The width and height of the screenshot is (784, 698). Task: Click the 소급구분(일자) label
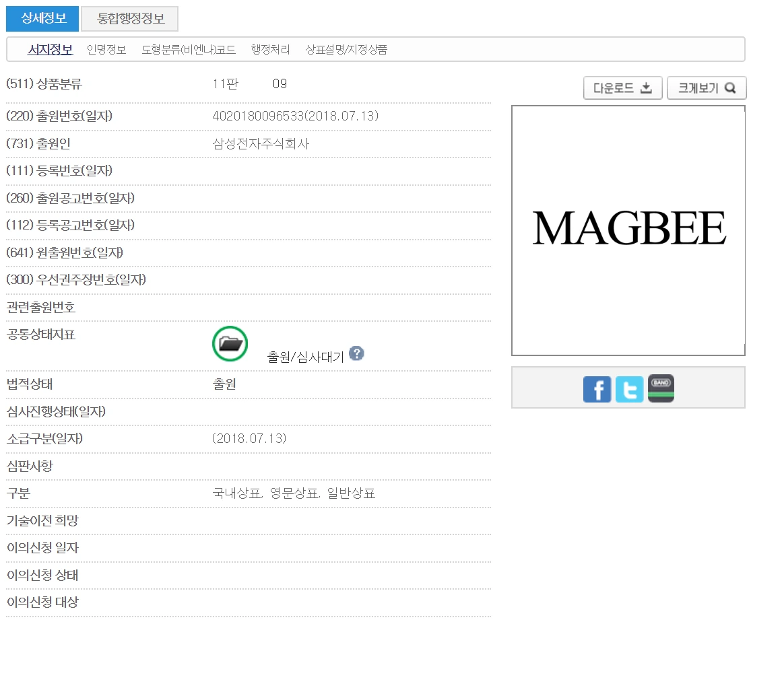point(44,439)
